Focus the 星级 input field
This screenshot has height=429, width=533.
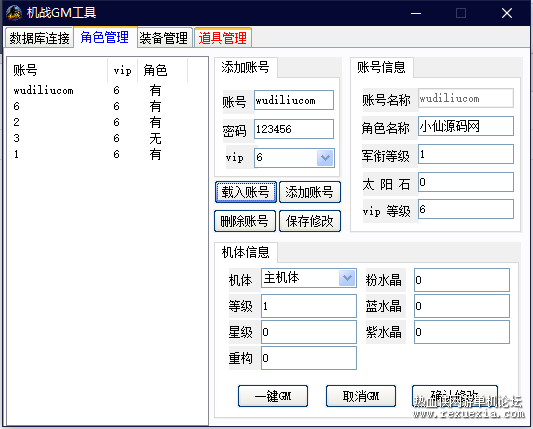309,332
